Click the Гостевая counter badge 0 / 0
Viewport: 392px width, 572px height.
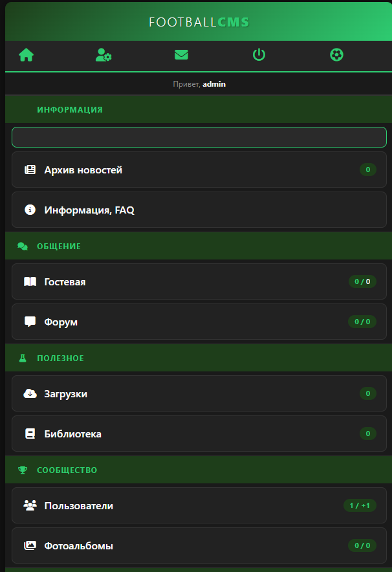pos(362,281)
